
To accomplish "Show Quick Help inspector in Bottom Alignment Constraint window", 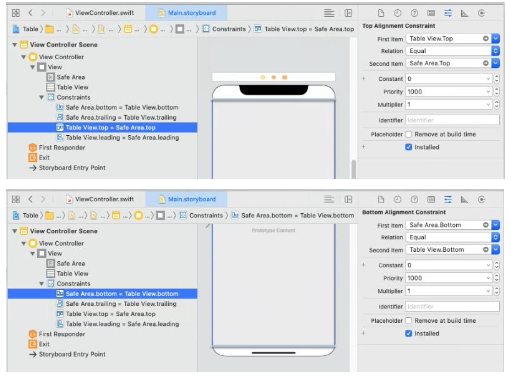I will point(414,199).
